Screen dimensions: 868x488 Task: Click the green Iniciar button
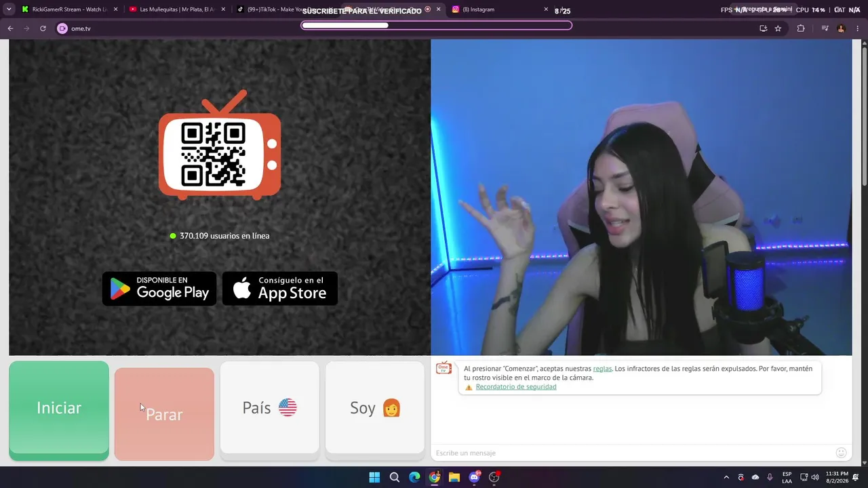pos(59,410)
